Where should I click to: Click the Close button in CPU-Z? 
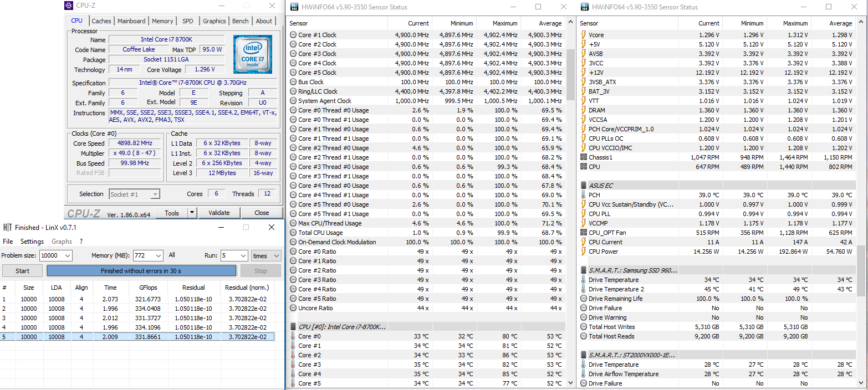pos(262,213)
